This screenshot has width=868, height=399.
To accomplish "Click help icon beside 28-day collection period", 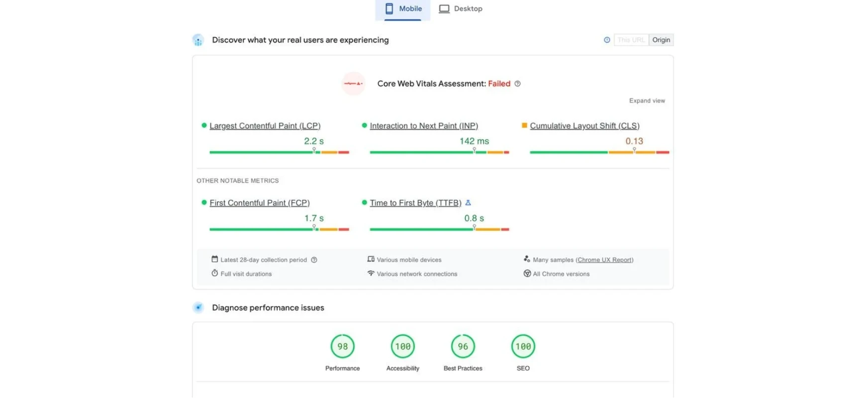I will pyautogui.click(x=314, y=260).
